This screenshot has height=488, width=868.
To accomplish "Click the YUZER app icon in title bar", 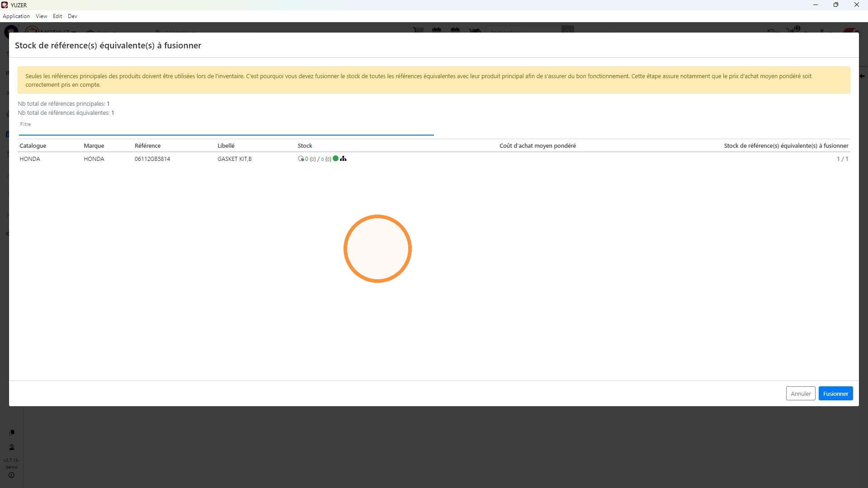I will [x=5, y=5].
